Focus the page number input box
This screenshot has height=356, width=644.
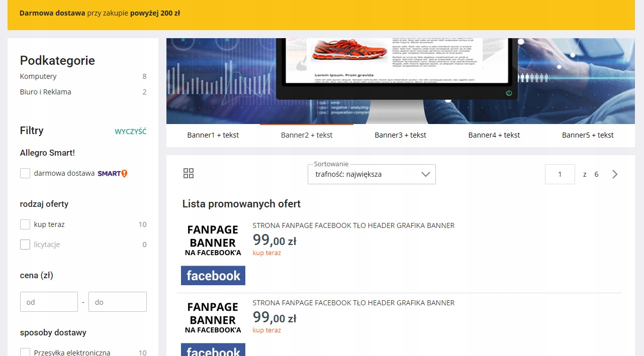[560, 174]
